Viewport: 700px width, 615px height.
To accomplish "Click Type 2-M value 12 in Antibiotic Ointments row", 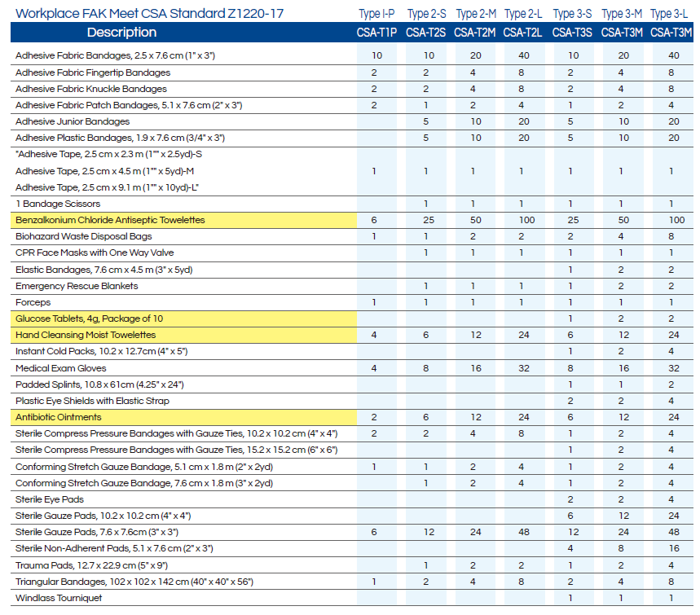I will pos(476,417).
